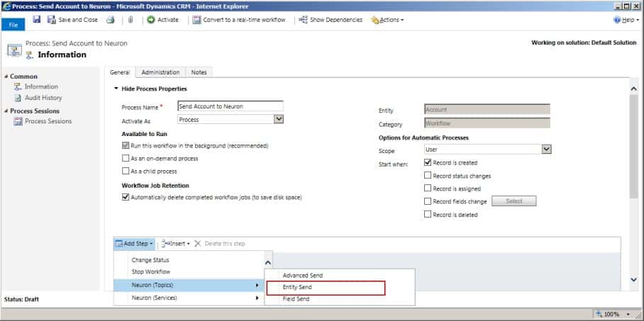Choose Field Send from submenu
This screenshot has height=321, width=644.
click(296, 299)
